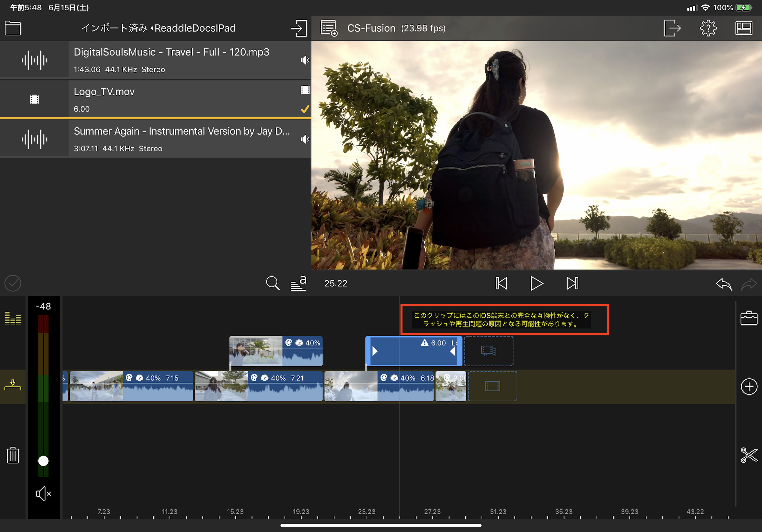Open the audio mixer levels icon
The image size is (762, 532).
pyautogui.click(x=13, y=318)
